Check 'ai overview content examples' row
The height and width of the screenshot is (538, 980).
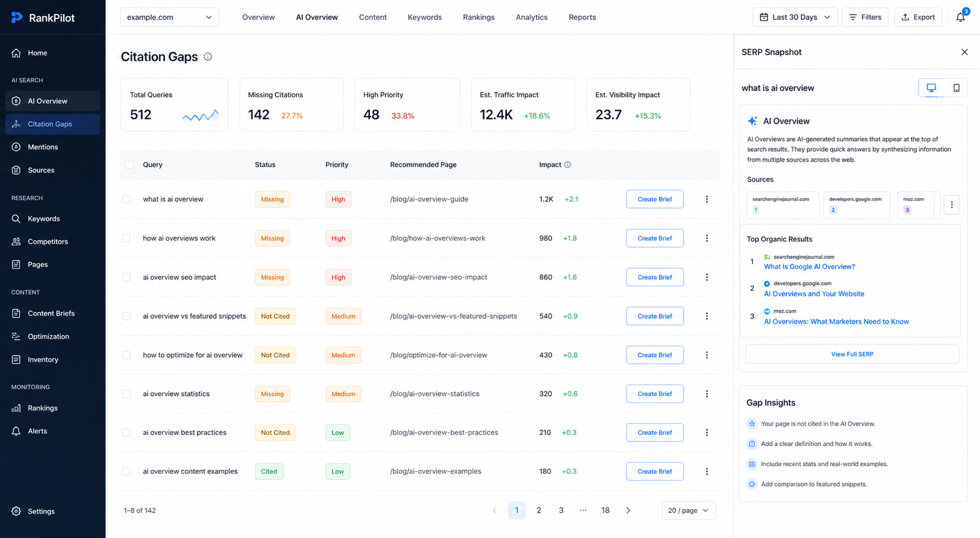point(126,471)
